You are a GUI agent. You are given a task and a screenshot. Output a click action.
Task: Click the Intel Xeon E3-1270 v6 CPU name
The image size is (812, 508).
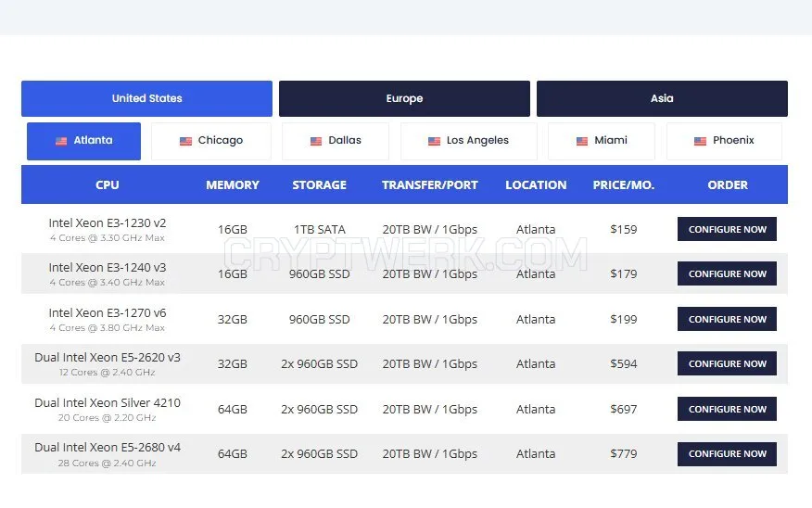(108, 312)
